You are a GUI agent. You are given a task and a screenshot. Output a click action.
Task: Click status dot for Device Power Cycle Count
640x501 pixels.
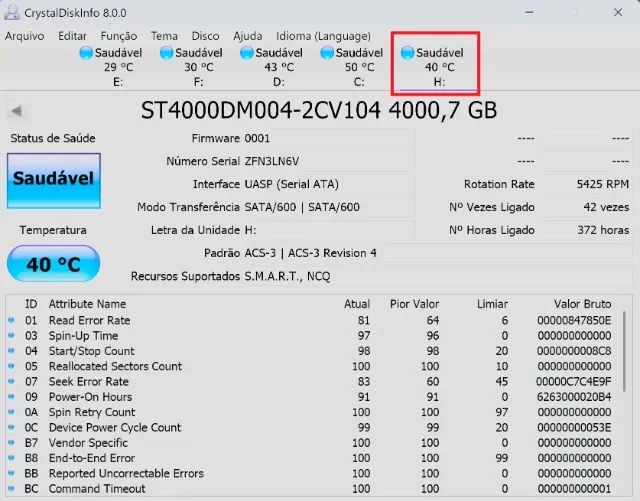tap(11, 428)
